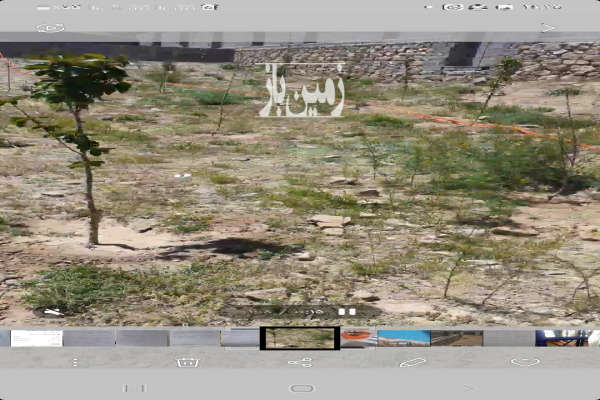Delete the video with the trash icon
The height and width of the screenshot is (400, 600).
[187, 362]
